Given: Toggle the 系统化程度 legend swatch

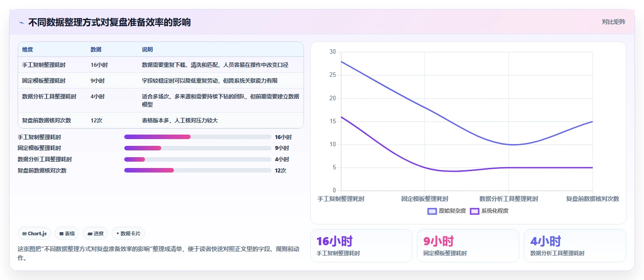Looking at the screenshot, I should tap(475, 211).
